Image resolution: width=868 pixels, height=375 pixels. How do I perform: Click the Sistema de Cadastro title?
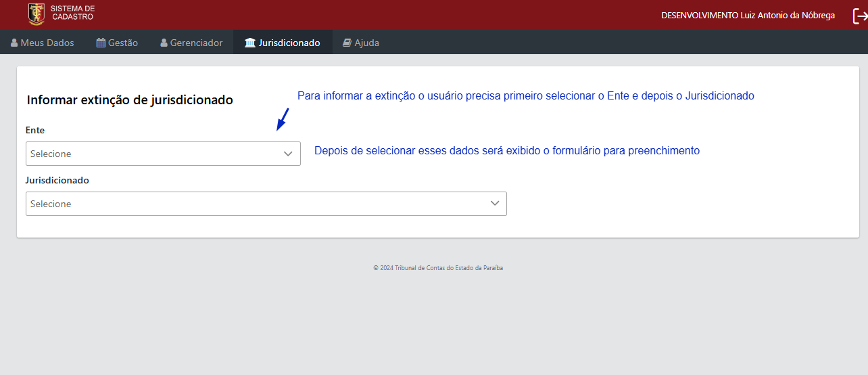click(72, 12)
